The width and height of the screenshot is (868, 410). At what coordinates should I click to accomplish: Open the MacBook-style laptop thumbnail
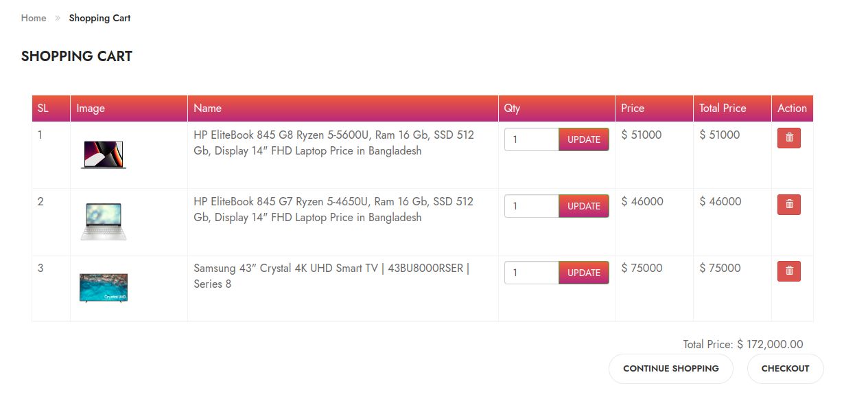point(104,155)
